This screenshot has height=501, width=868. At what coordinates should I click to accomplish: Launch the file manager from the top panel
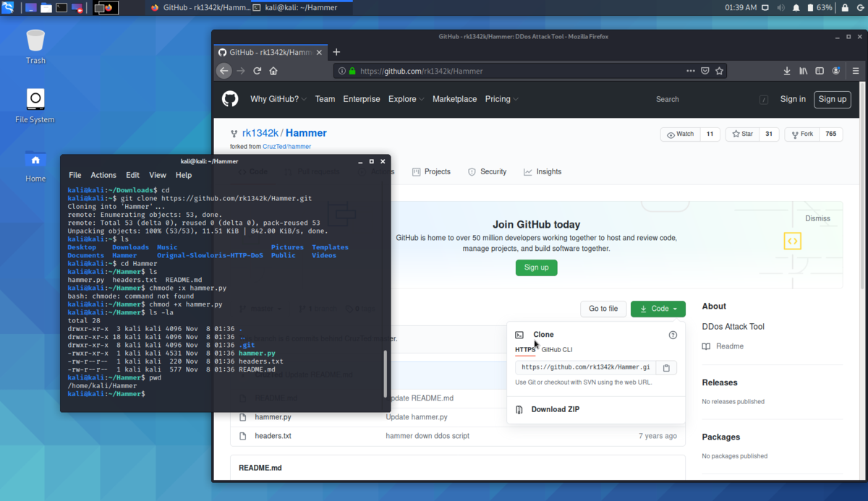point(46,8)
